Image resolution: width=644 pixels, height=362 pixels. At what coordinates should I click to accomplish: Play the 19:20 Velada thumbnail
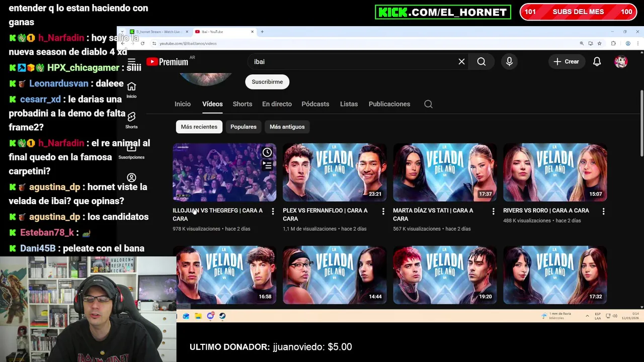click(x=445, y=275)
